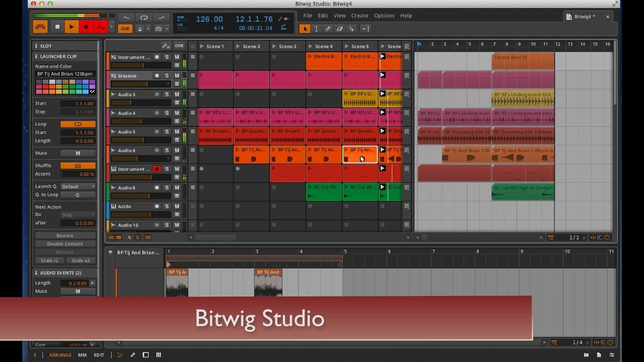Select the knife tool
The width and height of the screenshot is (644, 362).
(351, 29)
